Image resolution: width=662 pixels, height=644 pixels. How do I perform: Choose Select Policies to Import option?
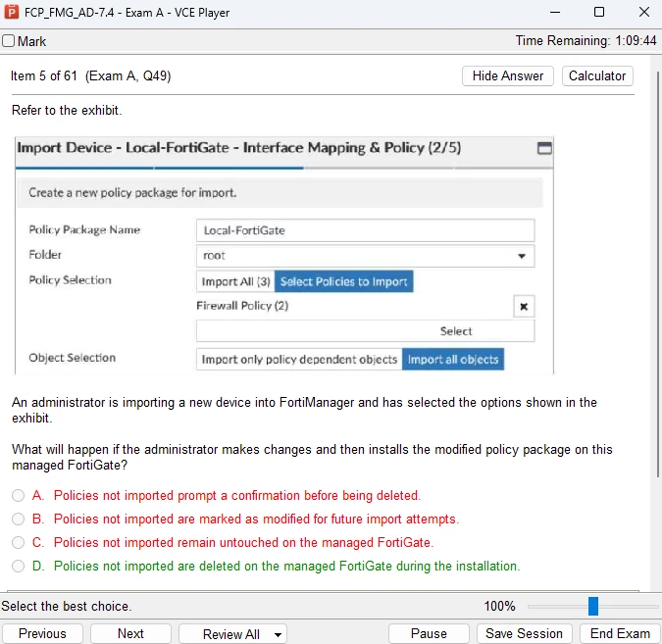pyautogui.click(x=343, y=281)
